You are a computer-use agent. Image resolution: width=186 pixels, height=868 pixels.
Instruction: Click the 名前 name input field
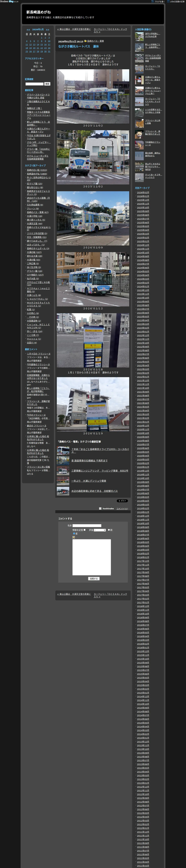click(87, 526)
